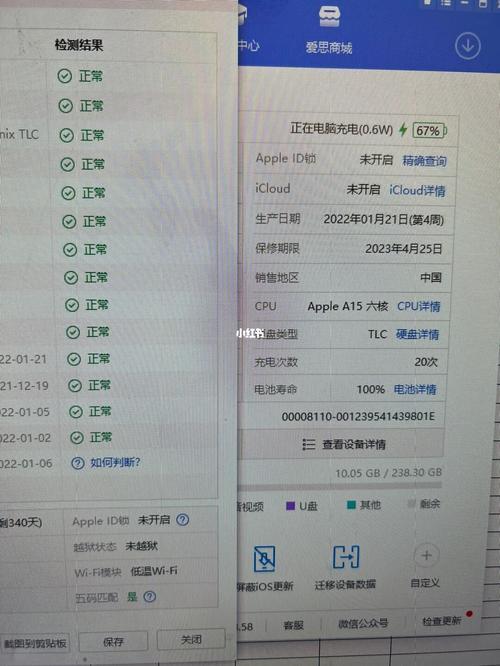Click the 屏蔽iOS更新 block update icon

[x=265, y=559]
